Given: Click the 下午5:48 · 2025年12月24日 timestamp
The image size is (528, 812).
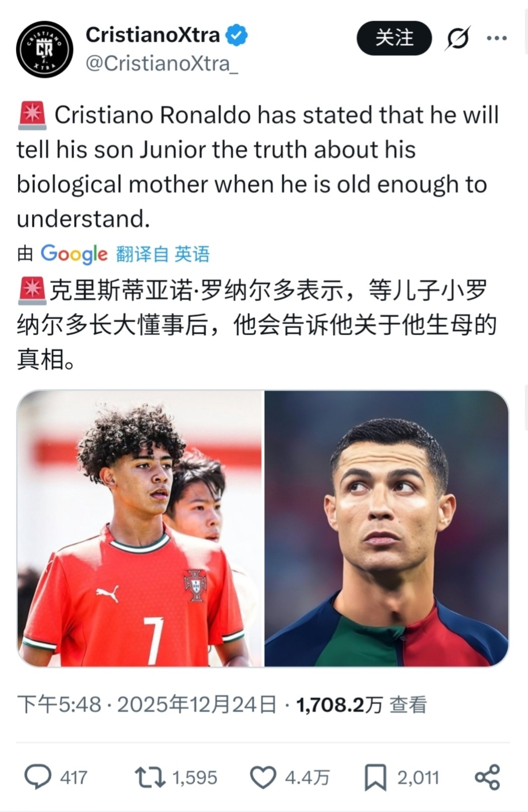Looking at the screenshot, I should tap(147, 705).
